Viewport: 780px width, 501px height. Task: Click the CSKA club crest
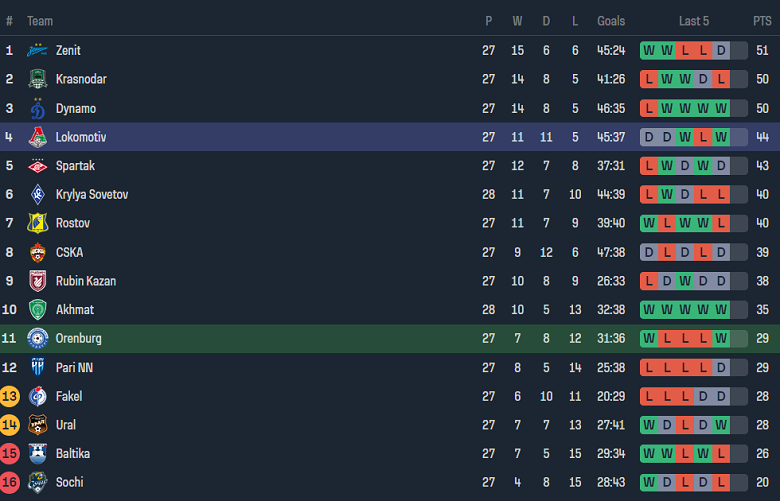click(38, 252)
